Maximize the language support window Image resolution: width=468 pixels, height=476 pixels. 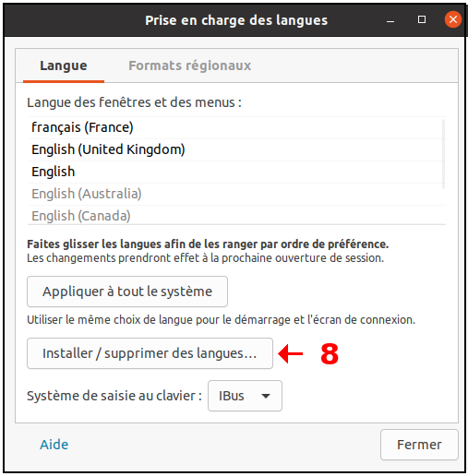click(422, 19)
